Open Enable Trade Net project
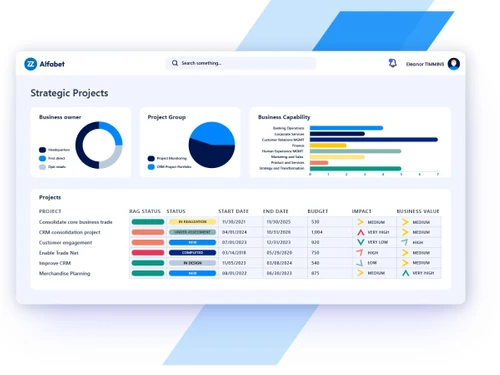Image resolution: width=500 pixels, height=375 pixels. [59, 253]
